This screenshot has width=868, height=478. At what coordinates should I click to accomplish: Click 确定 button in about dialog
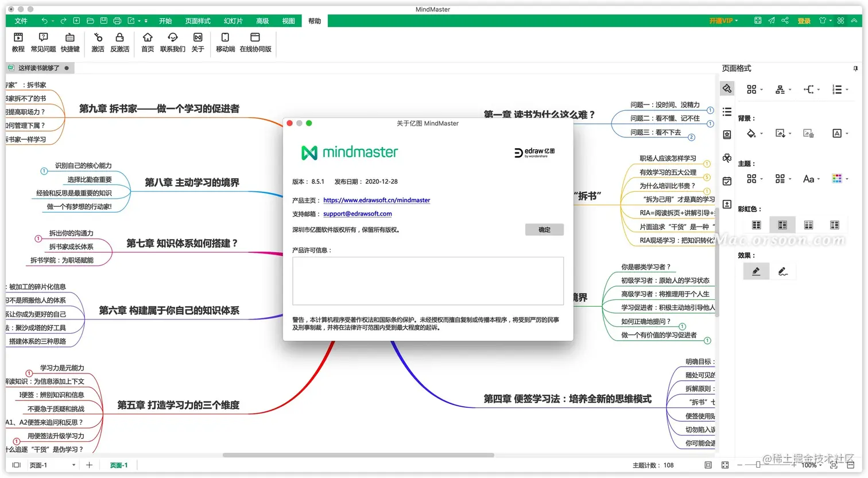(544, 230)
